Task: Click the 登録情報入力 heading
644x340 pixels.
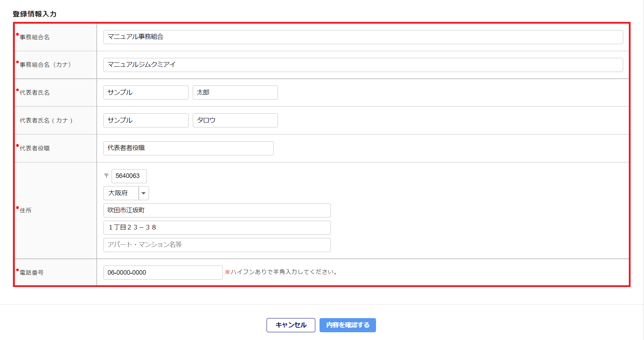Action: tap(35, 14)
